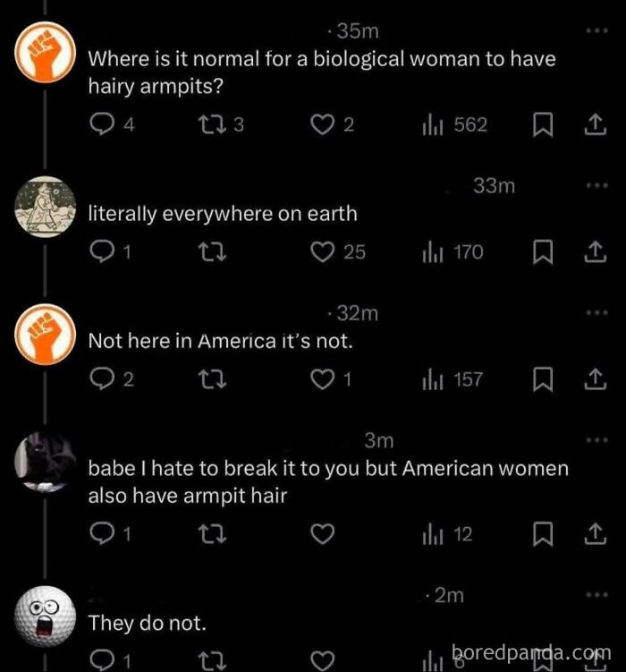Screen dimensions: 626x672
Task: Open the 32m timestamp link
Action: pyautogui.click(x=357, y=313)
